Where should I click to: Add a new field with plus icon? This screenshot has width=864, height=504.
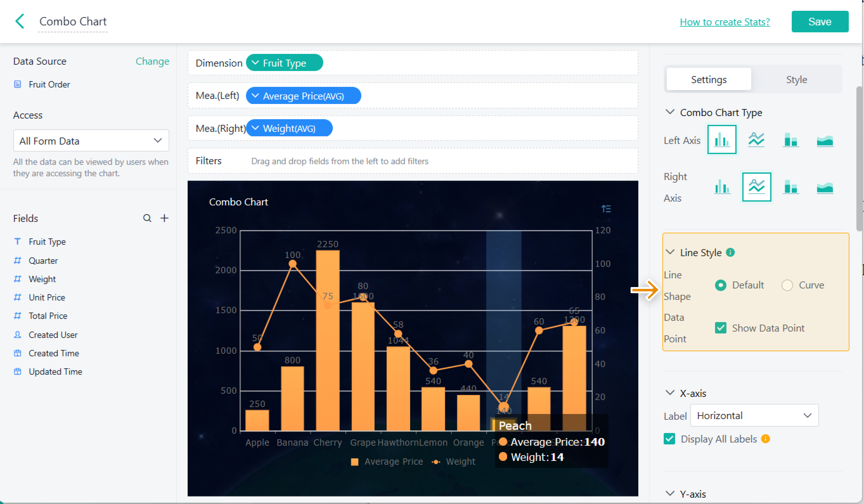pos(164,218)
